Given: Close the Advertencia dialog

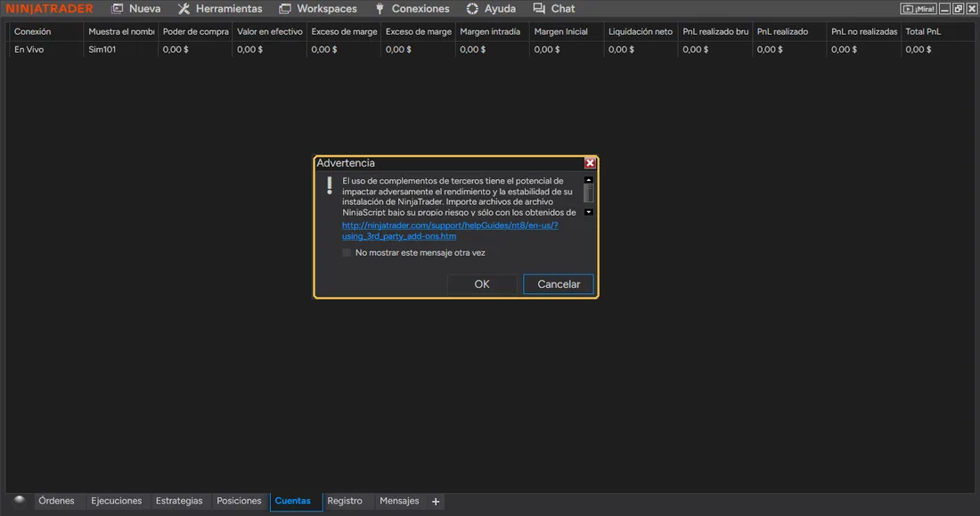Looking at the screenshot, I should (590, 162).
